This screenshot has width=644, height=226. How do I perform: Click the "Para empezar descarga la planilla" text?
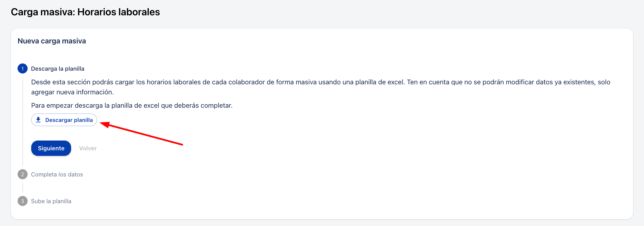132,105
